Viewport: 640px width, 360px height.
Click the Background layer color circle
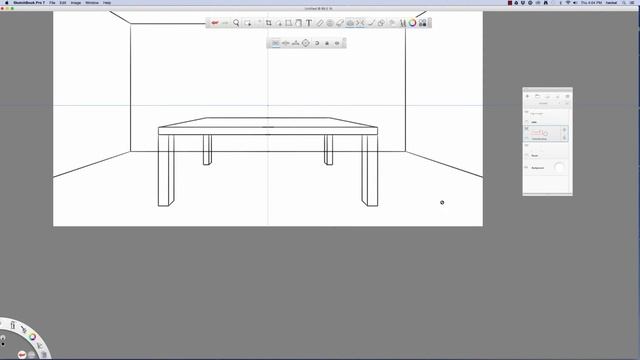coord(559,167)
